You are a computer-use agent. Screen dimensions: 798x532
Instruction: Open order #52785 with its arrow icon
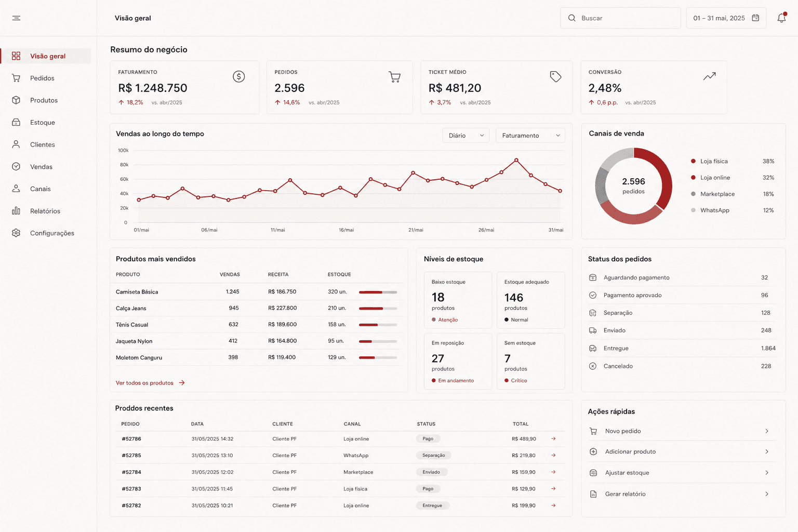pyautogui.click(x=553, y=455)
